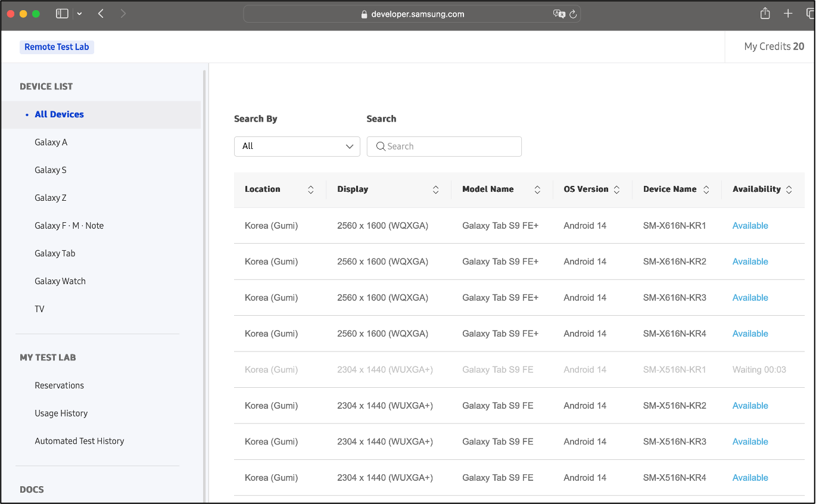The height and width of the screenshot is (504, 816).
Task: Click Available for SM-X616N-KR4
Action: 750,334
